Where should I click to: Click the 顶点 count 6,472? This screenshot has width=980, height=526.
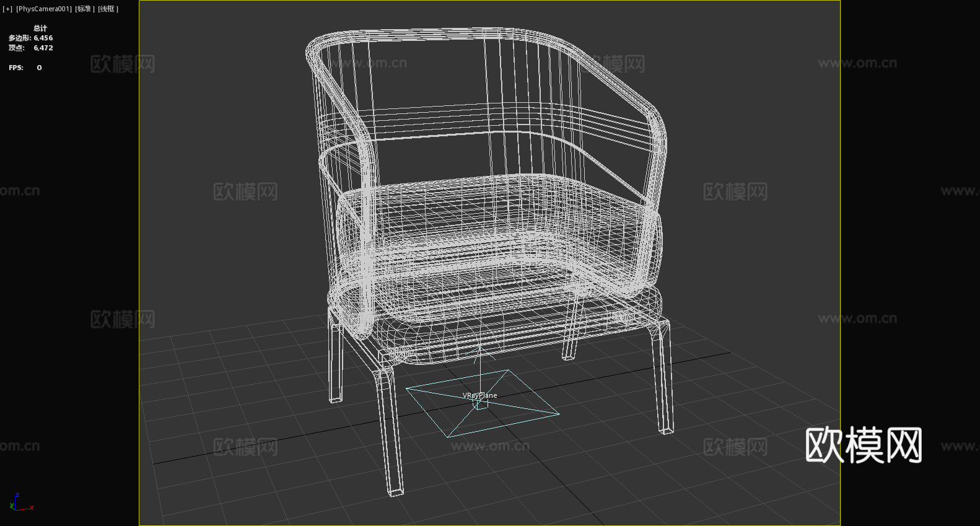pos(43,48)
